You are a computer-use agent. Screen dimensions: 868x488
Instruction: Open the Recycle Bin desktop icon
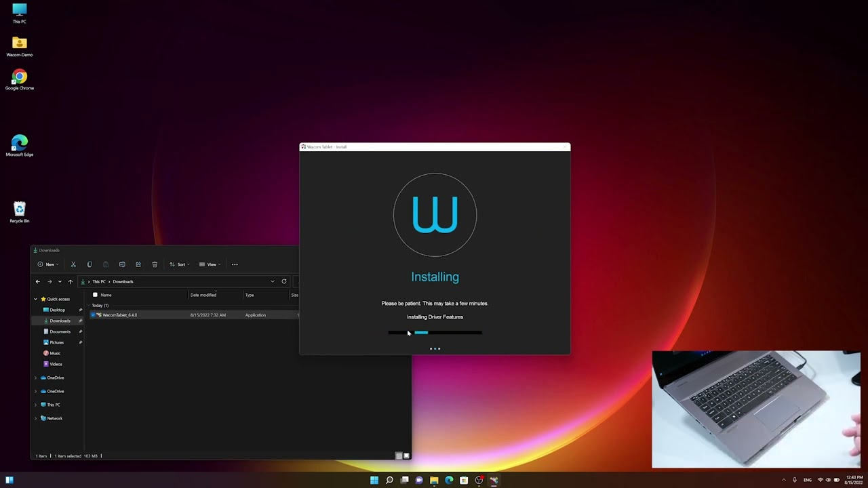pyautogui.click(x=19, y=212)
